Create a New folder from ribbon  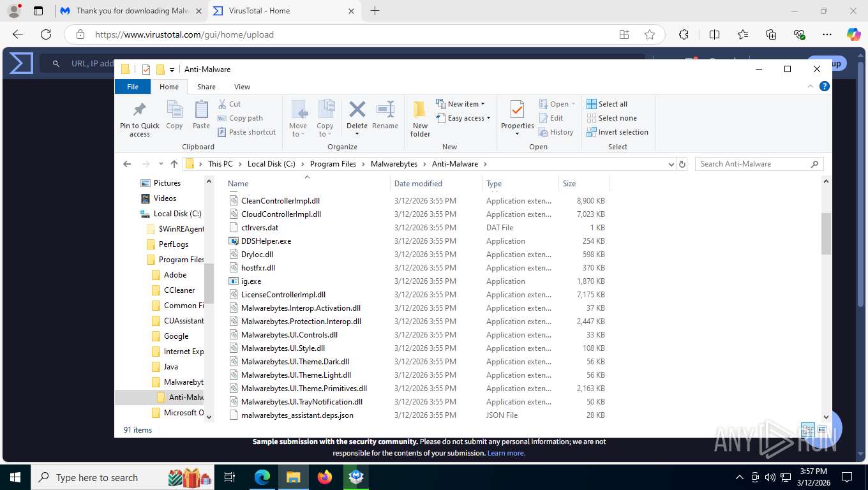420,119
